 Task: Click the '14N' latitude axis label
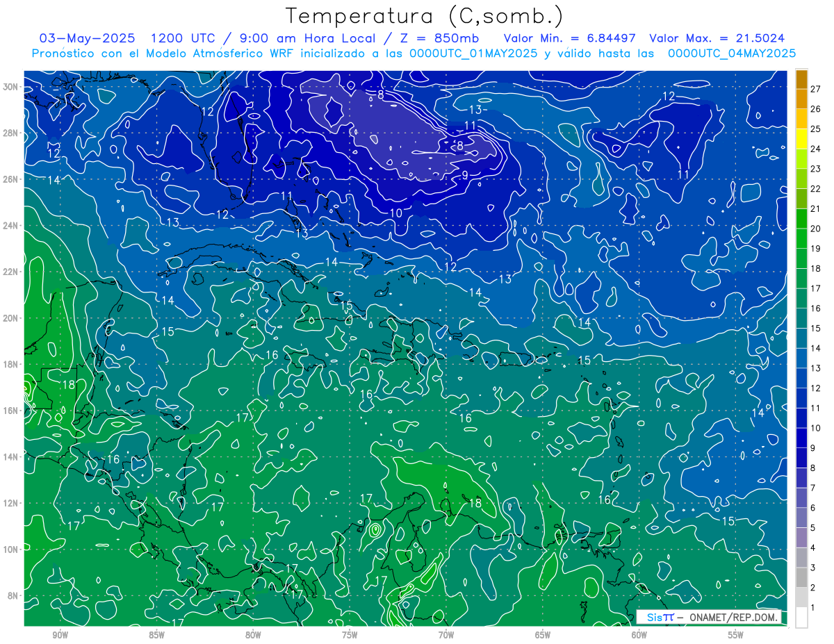(x=10, y=457)
